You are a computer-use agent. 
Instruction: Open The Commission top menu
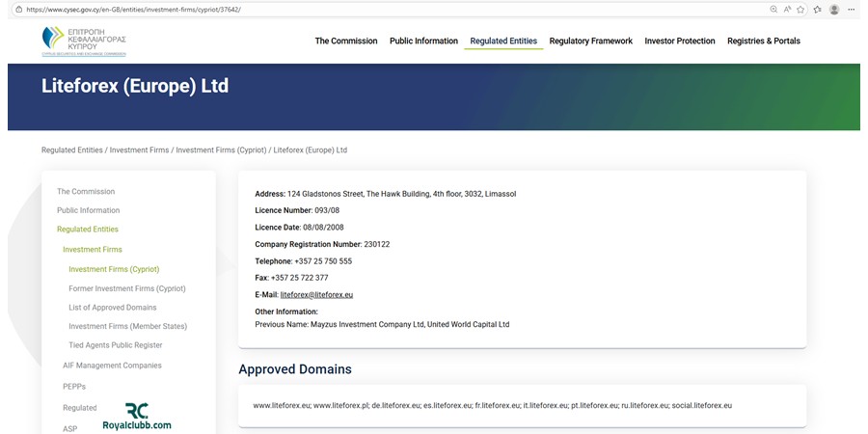[x=346, y=41]
